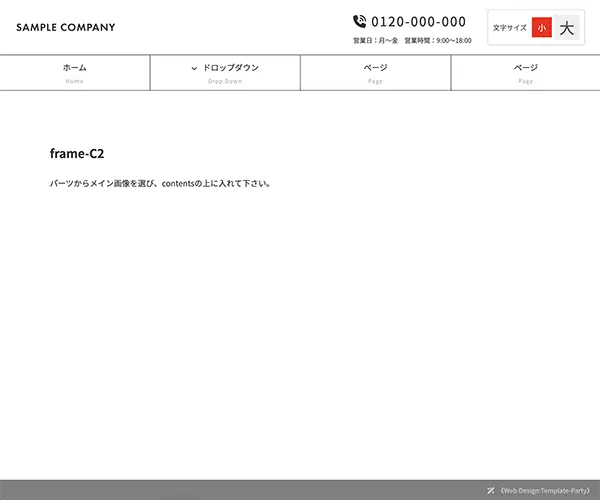Switch to the large 大 font size
Screen dimensions: 600x500
pyautogui.click(x=567, y=28)
